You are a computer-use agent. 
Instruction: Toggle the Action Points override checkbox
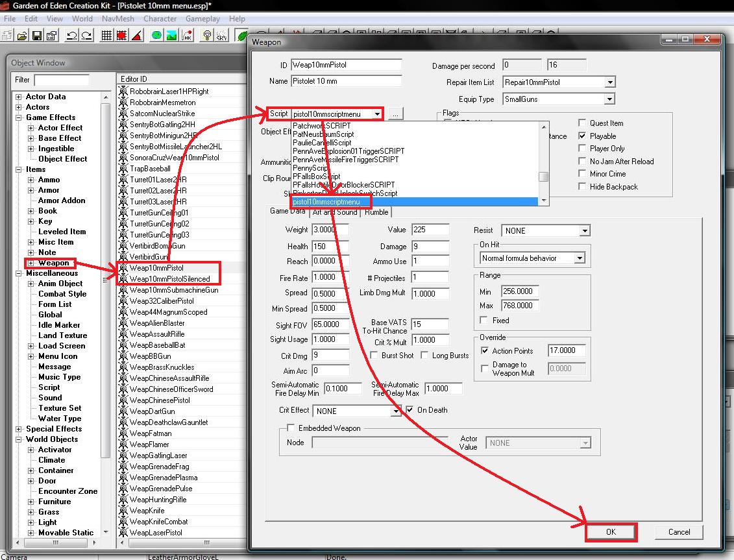pyautogui.click(x=485, y=350)
